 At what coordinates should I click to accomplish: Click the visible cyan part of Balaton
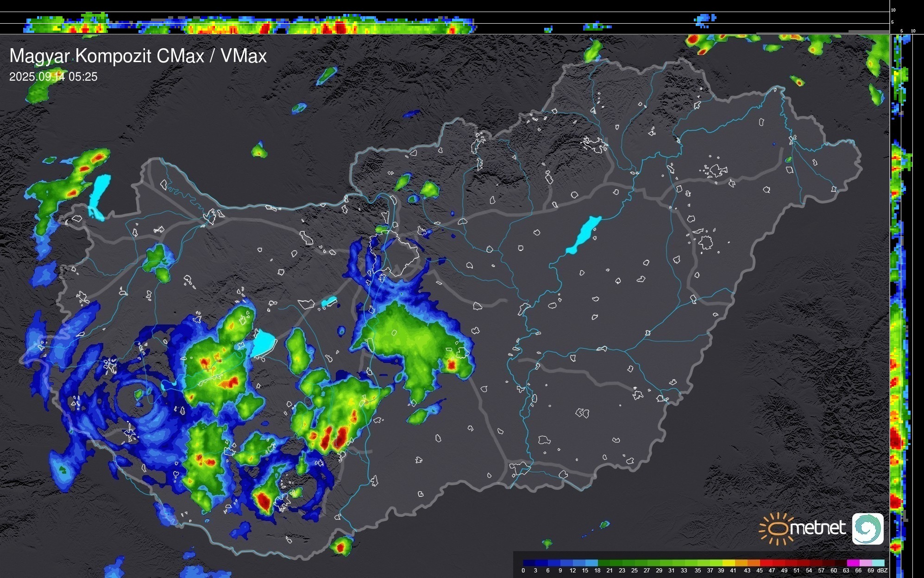(x=264, y=342)
